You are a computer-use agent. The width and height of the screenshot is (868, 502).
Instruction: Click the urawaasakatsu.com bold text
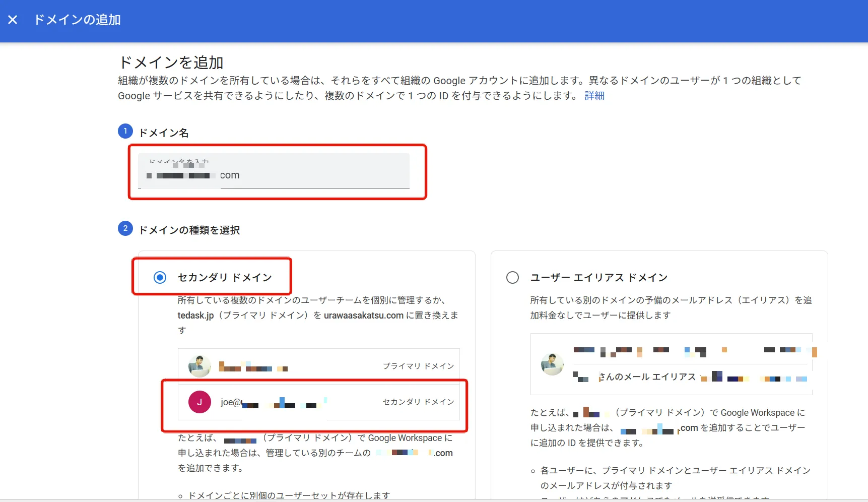[364, 315]
